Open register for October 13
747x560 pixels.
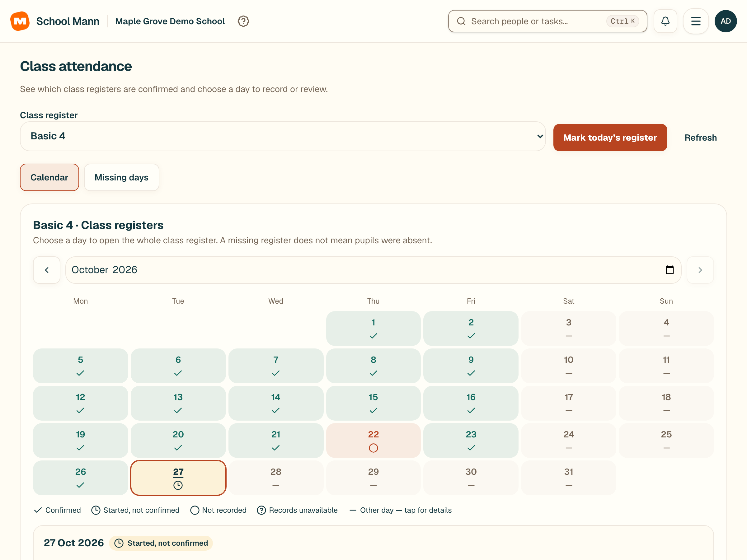(178, 404)
